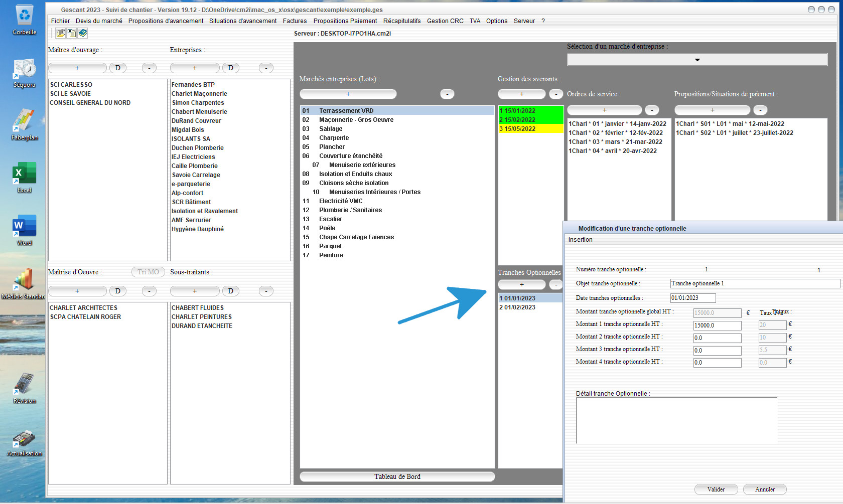This screenshot has width=843, height=504.
Task: Open the Word desktop shortcut
Action: tap(25, 230)
